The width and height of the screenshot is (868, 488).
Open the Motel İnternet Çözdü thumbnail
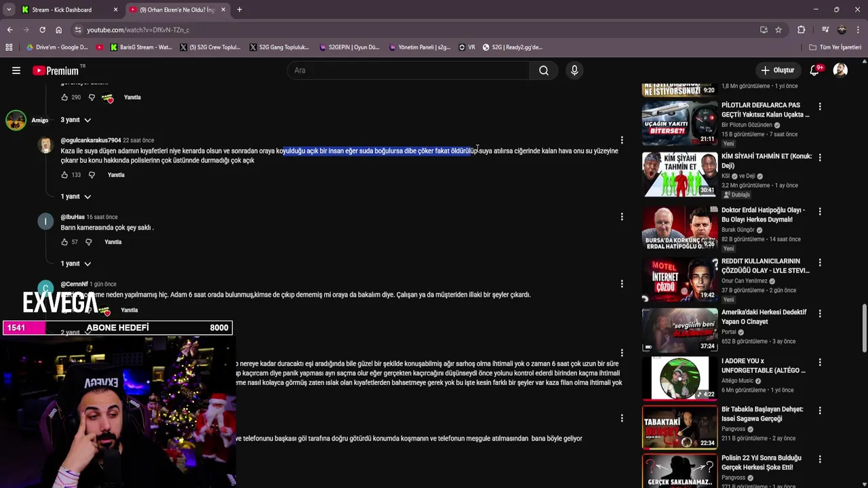click(679, 279)
